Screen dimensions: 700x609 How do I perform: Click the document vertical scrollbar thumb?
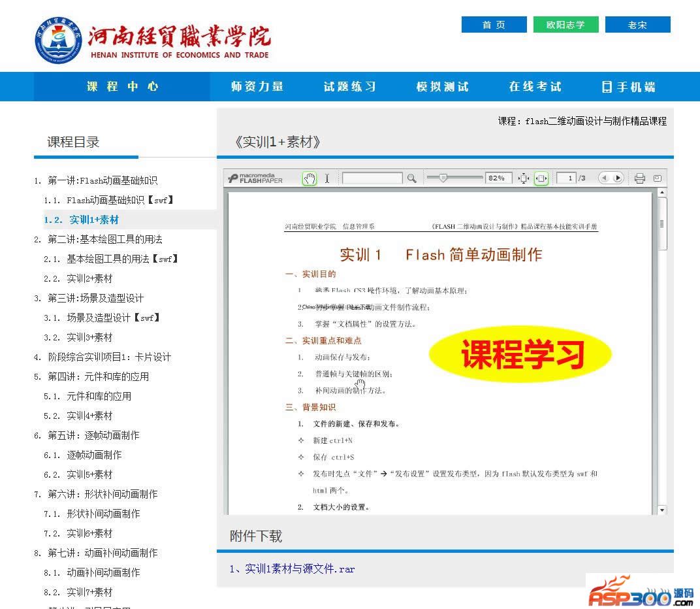point(662,223)
